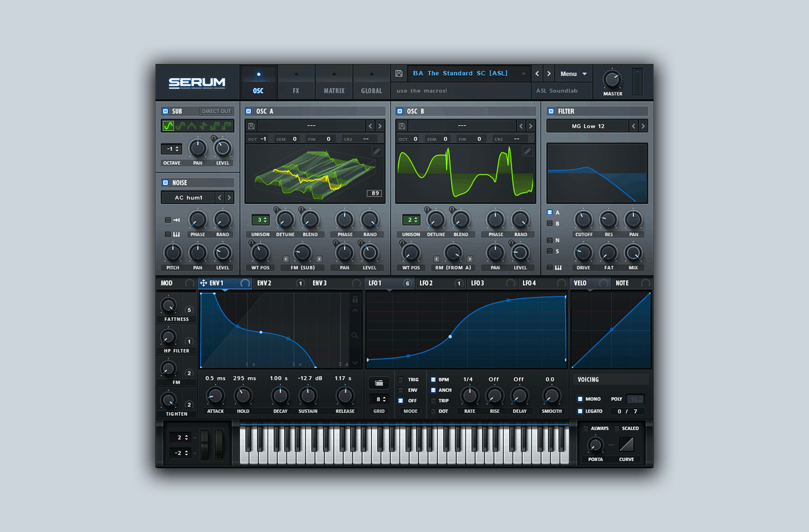This screenshot has height=532, width=809.
Task: Select next noise sample arrow
Action: click(x=229, y=197)
